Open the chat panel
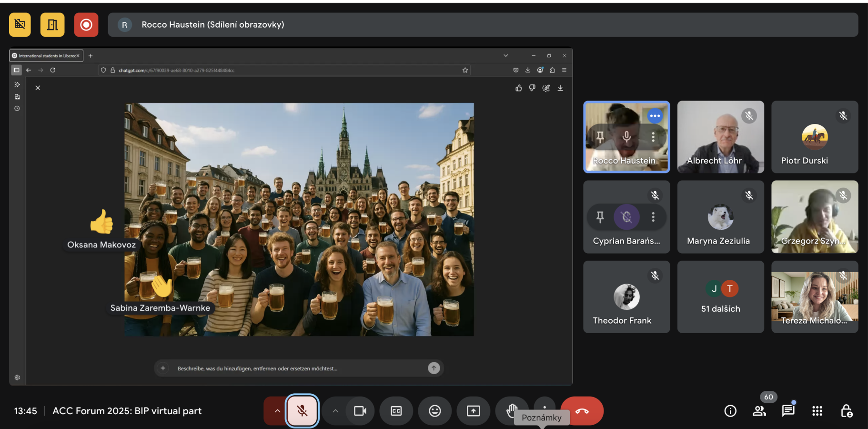Image resolution: width=868 pixels, height=429 pixels. (x=788, y=411)
